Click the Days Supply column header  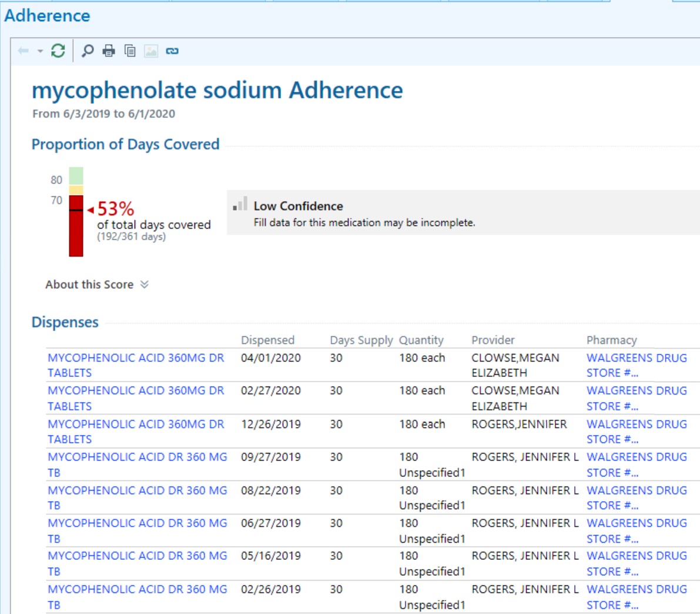coord(361,340)
